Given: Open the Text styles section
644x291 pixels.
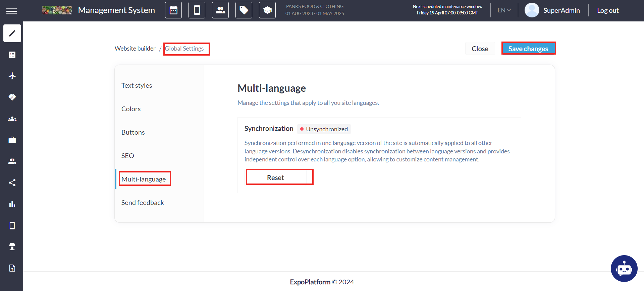Looking at the screenshot, I should [137, 85].
